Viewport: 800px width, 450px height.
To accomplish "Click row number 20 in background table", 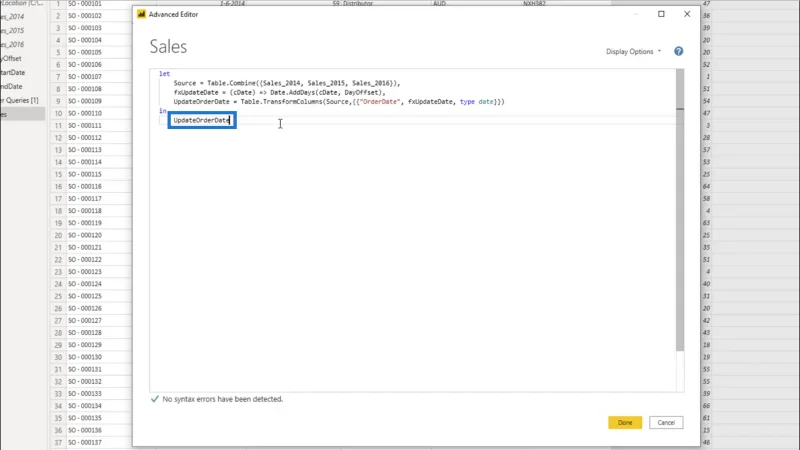I will click(58, 235).
